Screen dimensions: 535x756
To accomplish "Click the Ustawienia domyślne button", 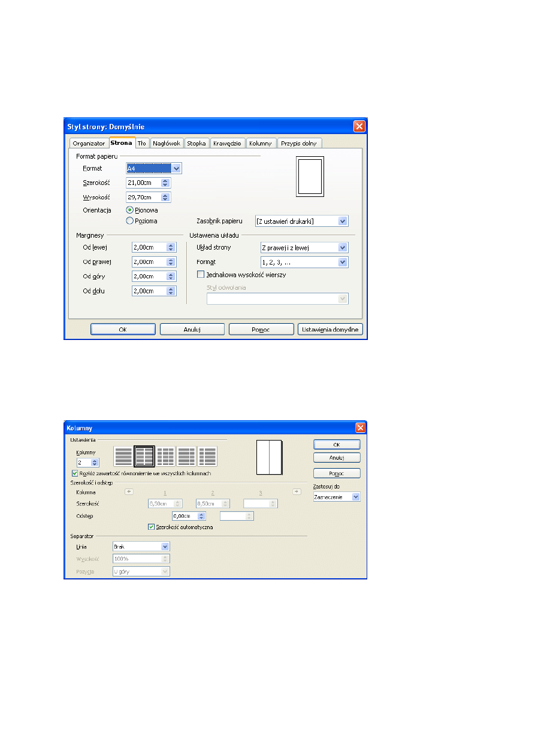I will pyautogui.click(x=330, y=329).
